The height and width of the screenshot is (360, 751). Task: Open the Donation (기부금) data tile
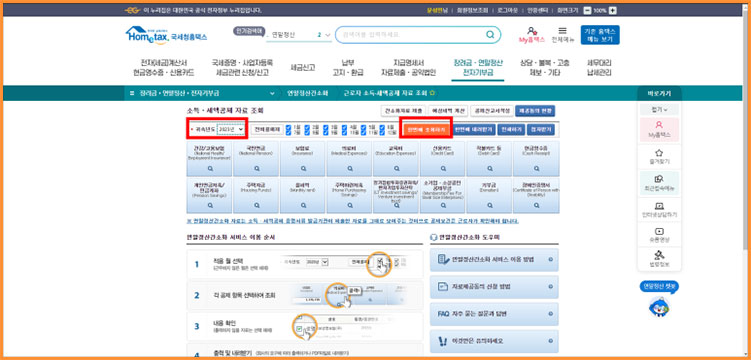pyautogui.click(x=489, y=196)
